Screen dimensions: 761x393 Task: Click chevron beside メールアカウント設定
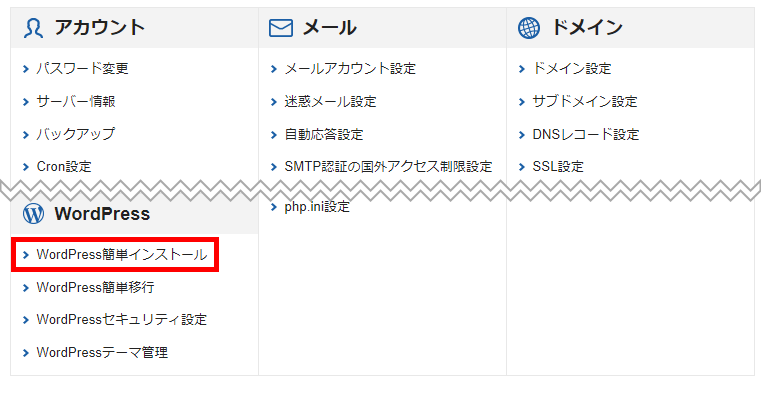point(274,69)
